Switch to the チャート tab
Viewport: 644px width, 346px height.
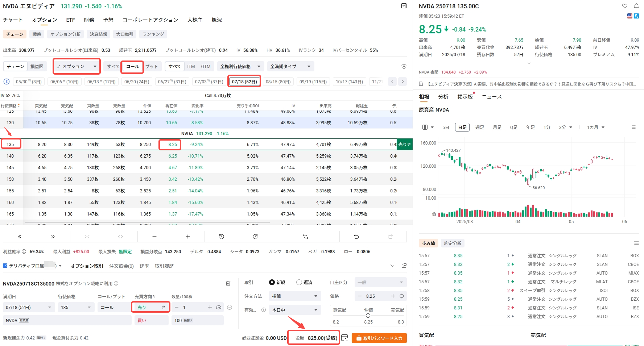pyautogui.click(x=13, y=20)
